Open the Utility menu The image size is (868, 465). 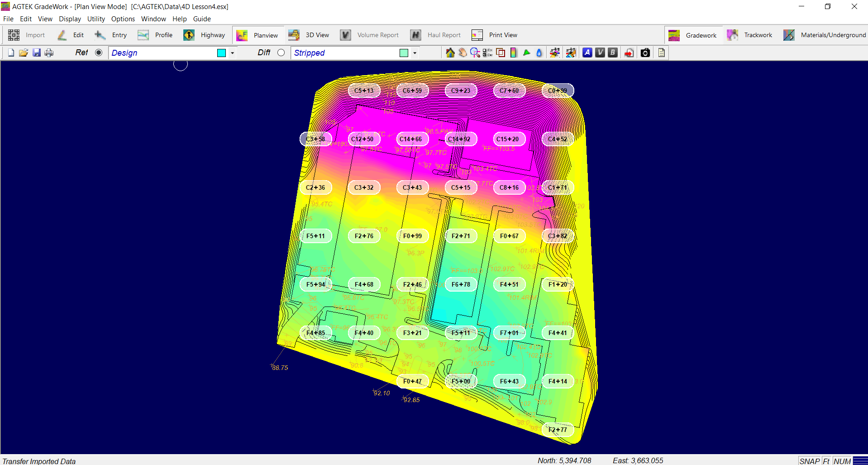96,19
